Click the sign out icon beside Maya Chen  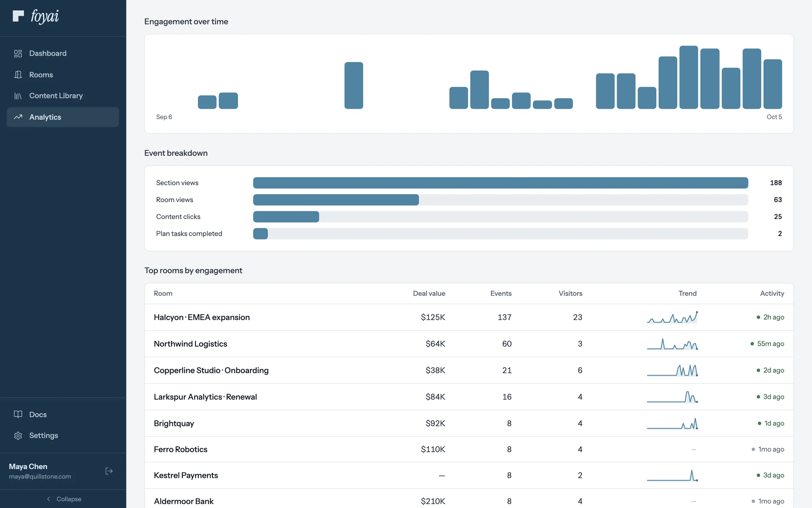(x=109, y=471)
